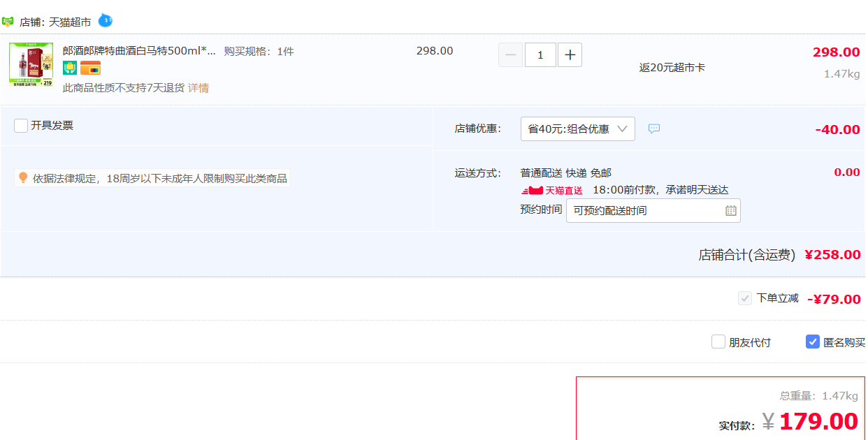Uncheck the 匿名购买 checkbox

[813, 342]
